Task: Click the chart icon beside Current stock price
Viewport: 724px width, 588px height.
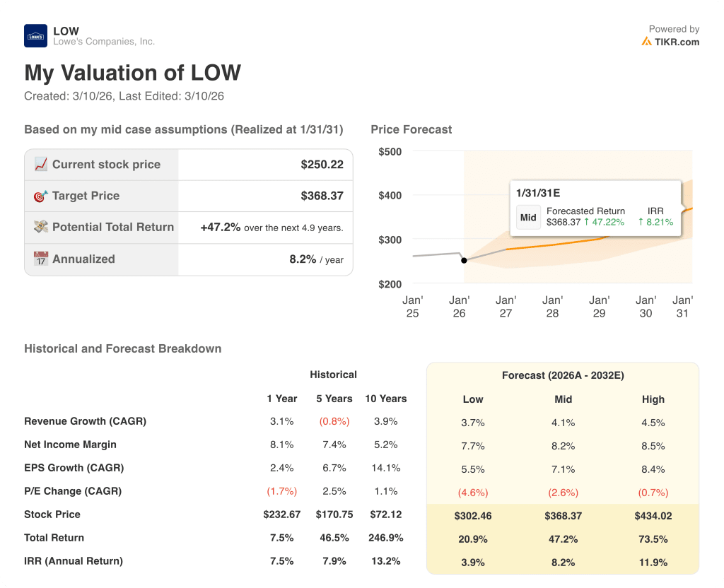Action: coord(41,164)
